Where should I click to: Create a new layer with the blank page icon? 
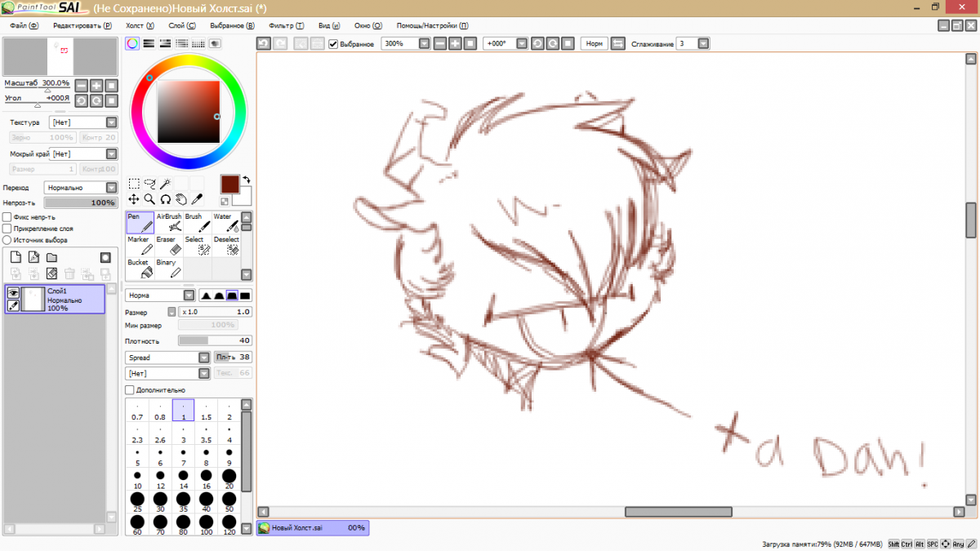point(15,257)
